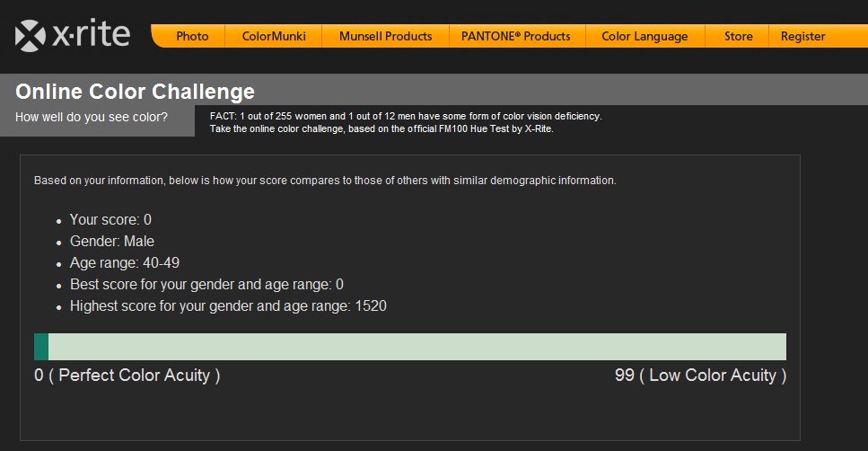Click the X-Rite logo
The width and height of the screenshot is (868, 451).
73,35
